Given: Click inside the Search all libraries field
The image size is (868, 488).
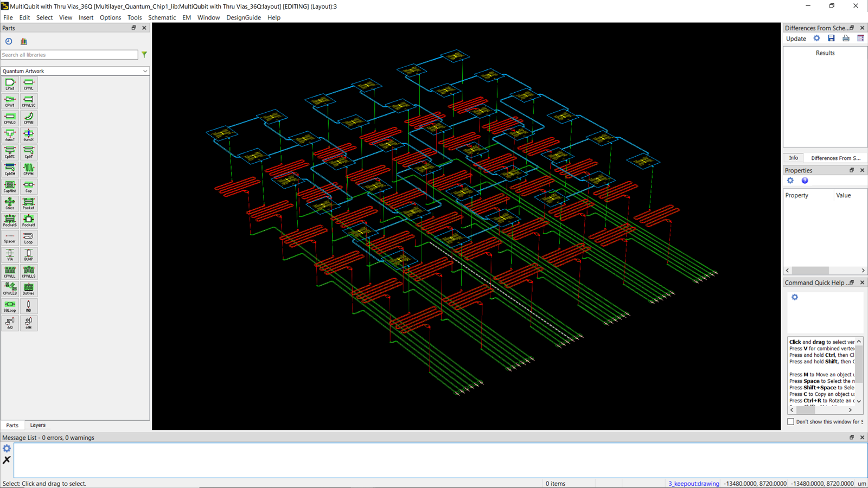Looking at the screenshot, I should 69,54.
